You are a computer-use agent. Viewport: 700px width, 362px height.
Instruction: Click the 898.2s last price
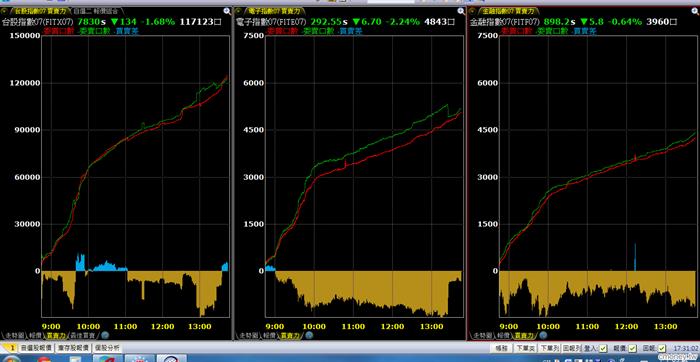click(x=560, y=21)
